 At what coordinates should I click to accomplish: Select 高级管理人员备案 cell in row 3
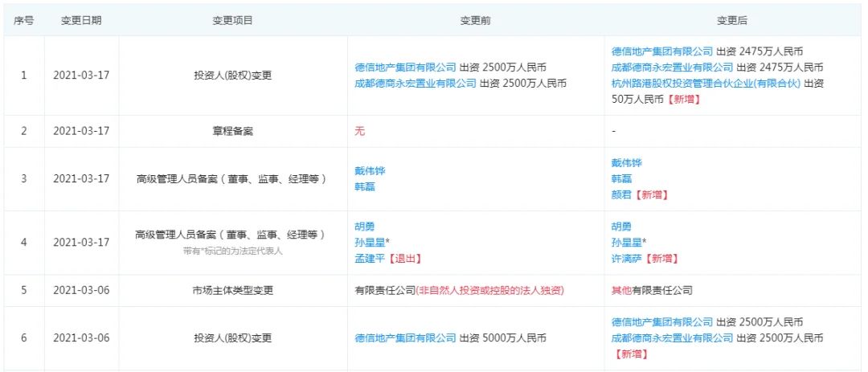pos(233,179)
